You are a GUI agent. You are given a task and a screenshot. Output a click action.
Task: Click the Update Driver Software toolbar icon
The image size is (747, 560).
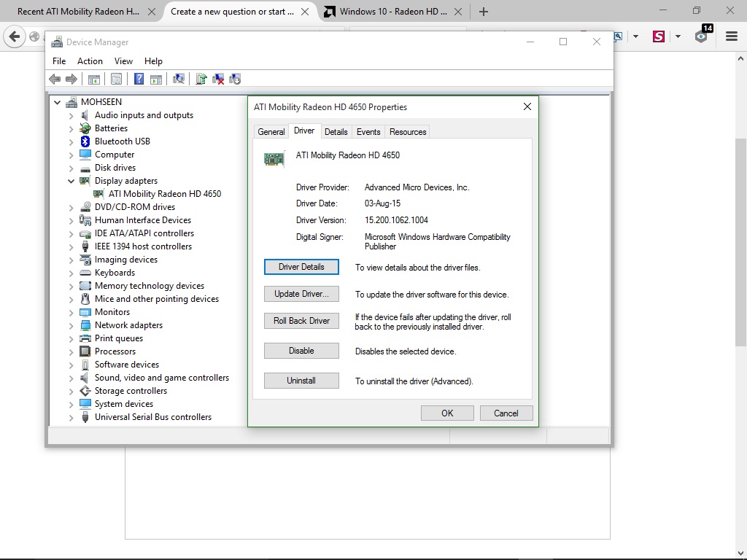[x=201, y=79]
